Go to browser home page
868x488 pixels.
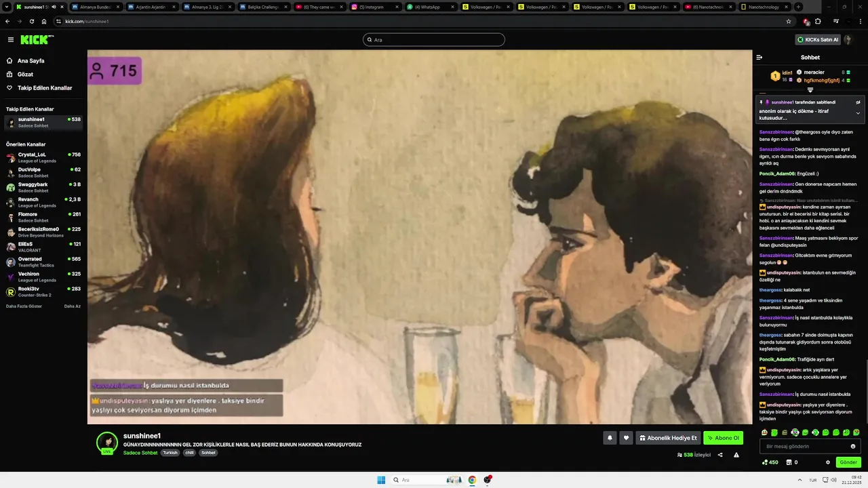[44, 21]
